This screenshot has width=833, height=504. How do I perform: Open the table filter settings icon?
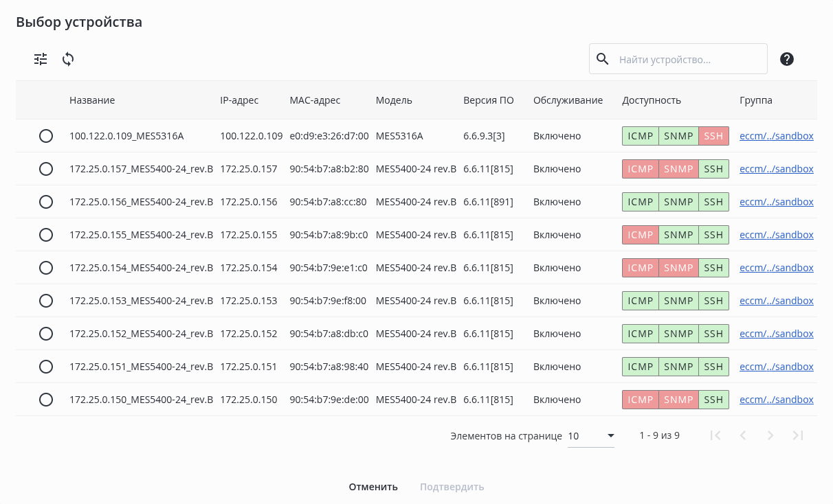41,59
